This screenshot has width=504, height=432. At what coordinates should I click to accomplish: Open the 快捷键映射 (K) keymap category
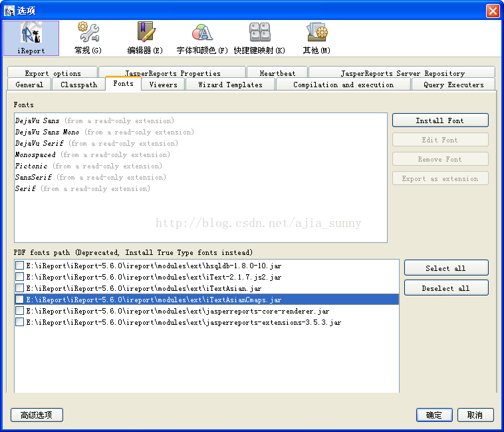click(x=259, y=39)
